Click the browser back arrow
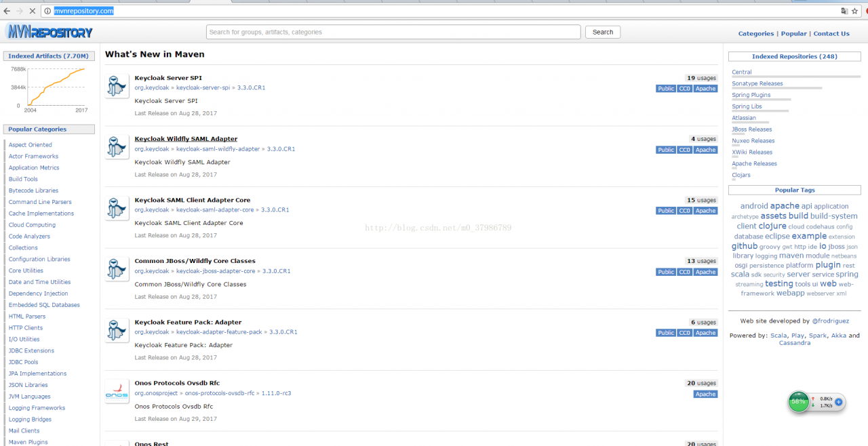This screenshot has width=868, height=446. 7,11
